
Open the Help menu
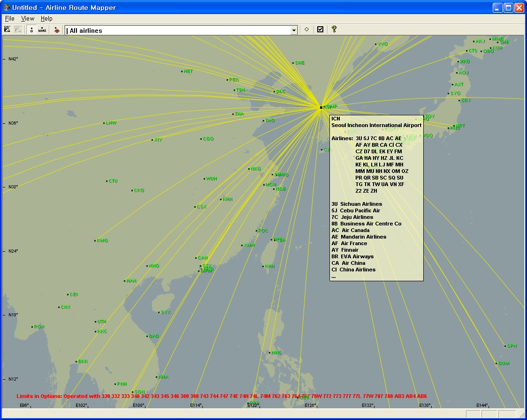(46, 18)
